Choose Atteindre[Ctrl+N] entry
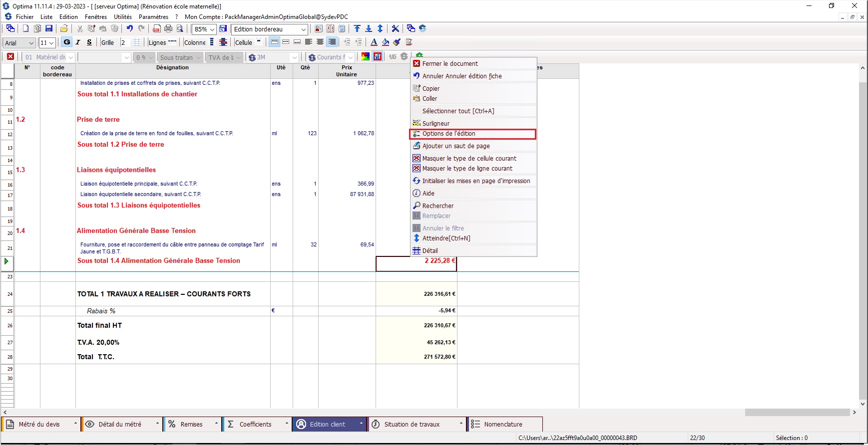This screenshot has height=445, width=868. (x=472, y=238)
